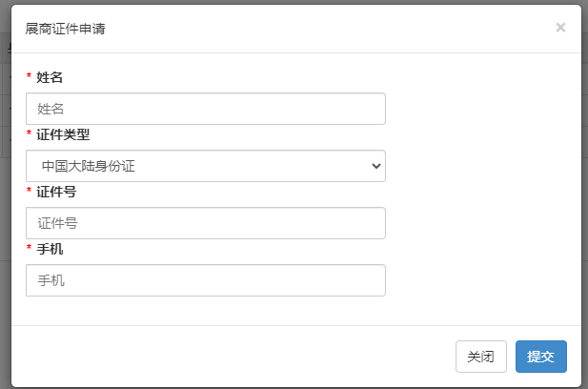
Task: Click the red asterisk beside 证件类型
Action: [x=29, y=135]
